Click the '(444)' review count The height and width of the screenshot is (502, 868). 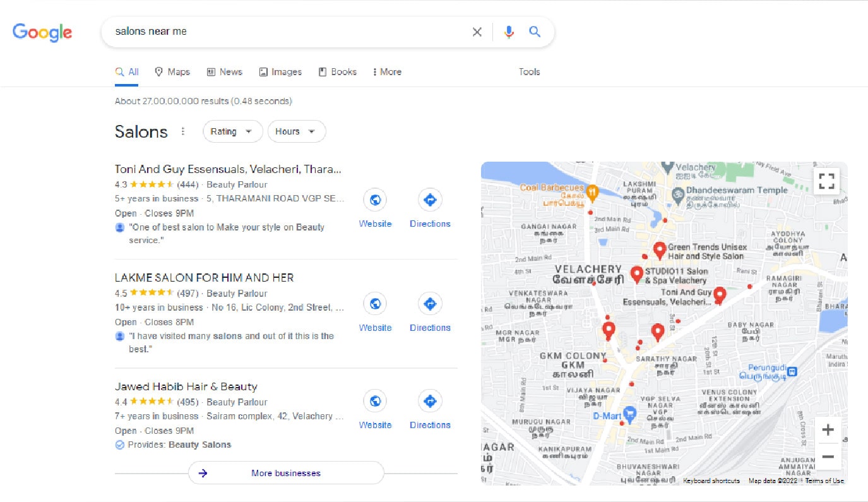[188, 185]
